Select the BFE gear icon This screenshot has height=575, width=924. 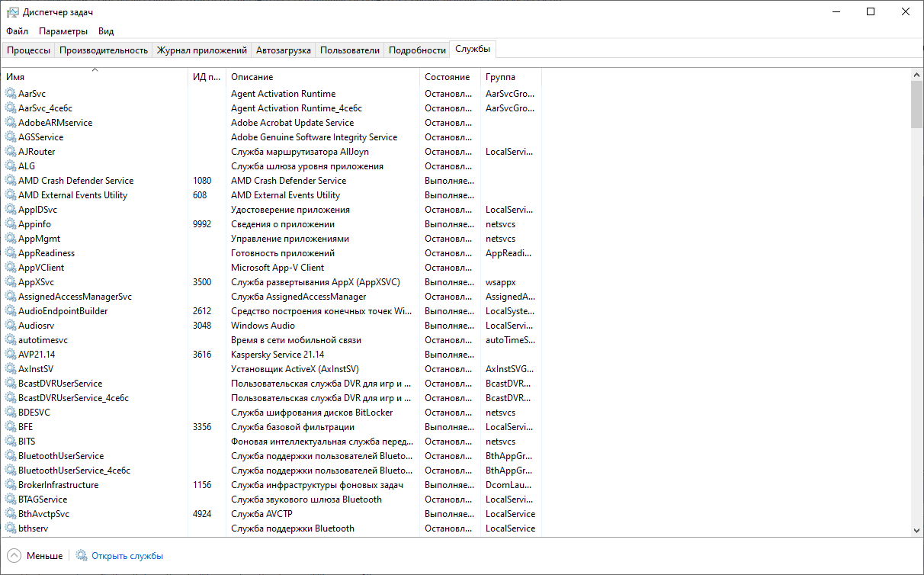(x=11, y=427)
